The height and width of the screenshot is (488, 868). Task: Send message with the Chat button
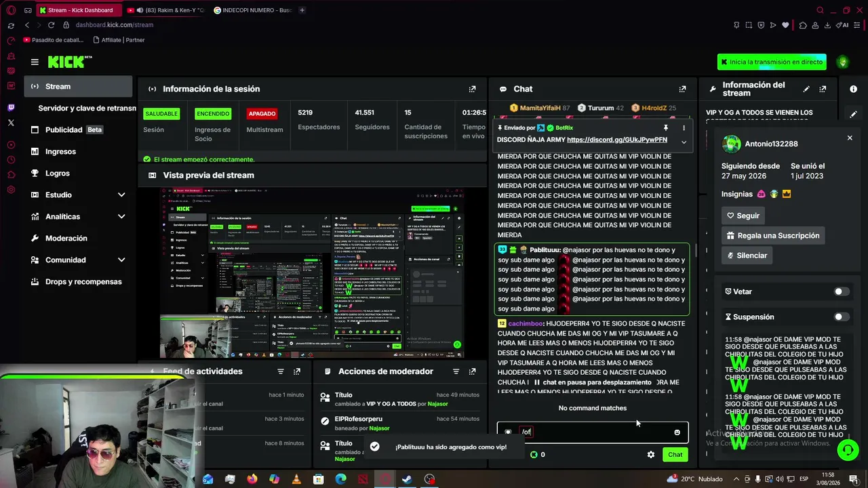(x=675, y=455)
